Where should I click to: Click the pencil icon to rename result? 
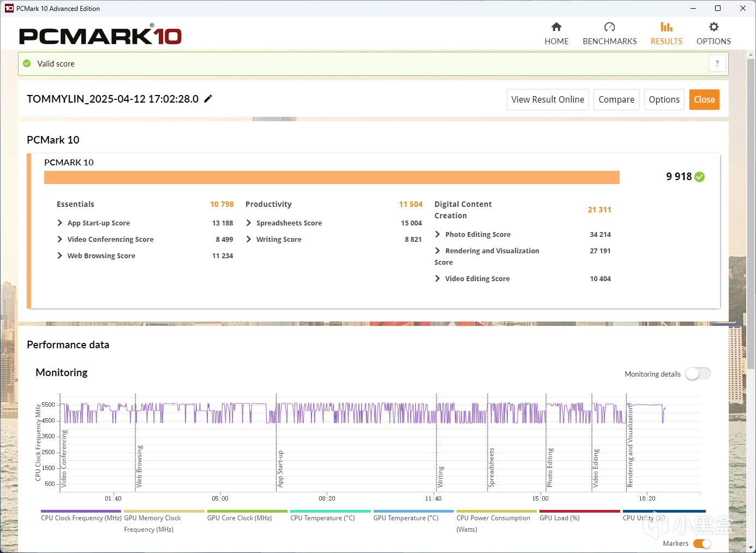(x=208, y=99)
